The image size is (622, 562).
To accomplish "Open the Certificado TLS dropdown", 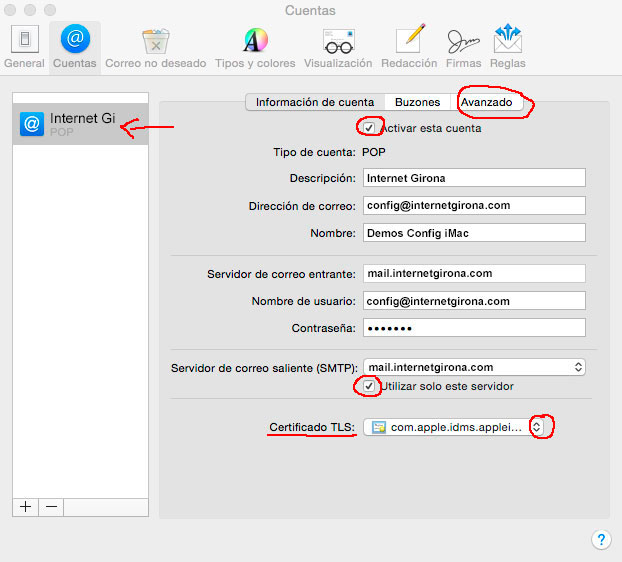I will point(453,427).
